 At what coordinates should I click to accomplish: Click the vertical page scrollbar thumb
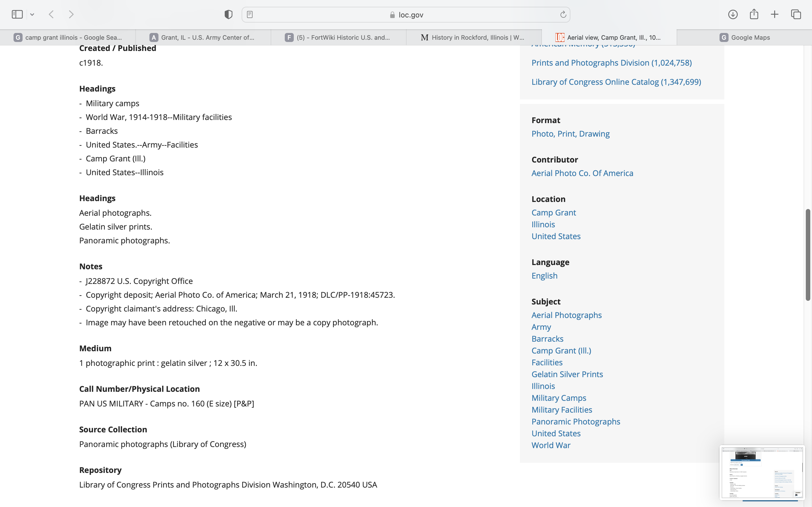point(808,255)
